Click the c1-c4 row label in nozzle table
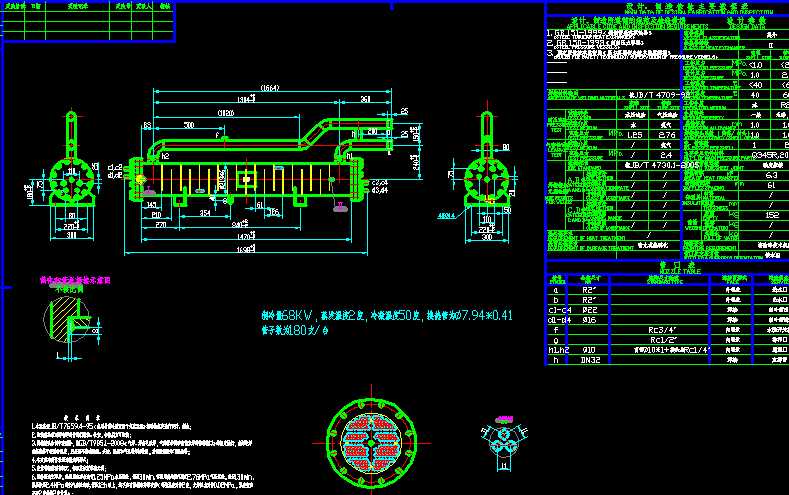Viewport: 789px width, 495px height. pyautogui.click(x=560, y=310)
